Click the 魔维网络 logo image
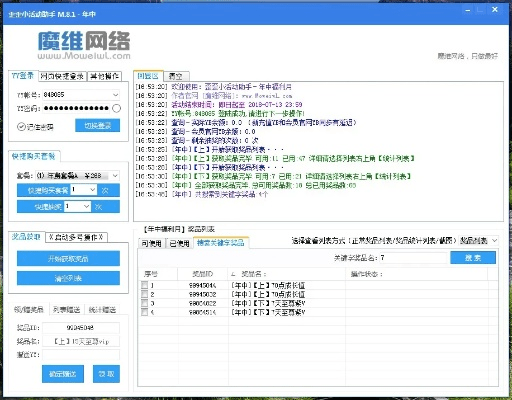This screenshot has width=512, height=400. point(84,45)
